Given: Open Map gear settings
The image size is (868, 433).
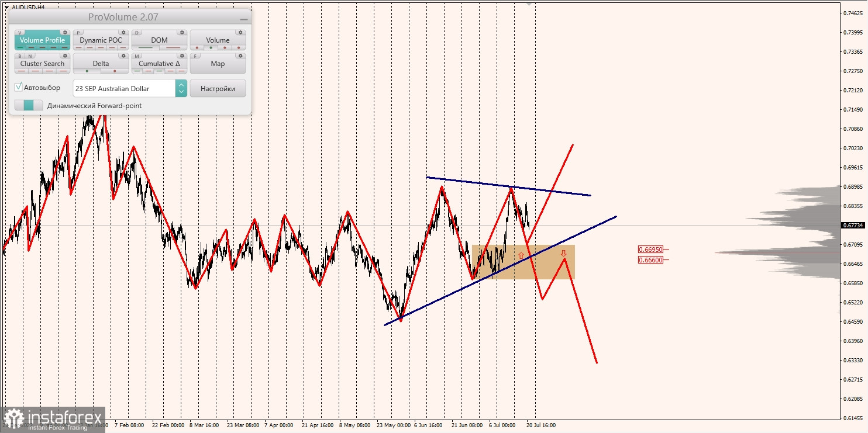Looking at the screenshot, I should coord(240,56).
